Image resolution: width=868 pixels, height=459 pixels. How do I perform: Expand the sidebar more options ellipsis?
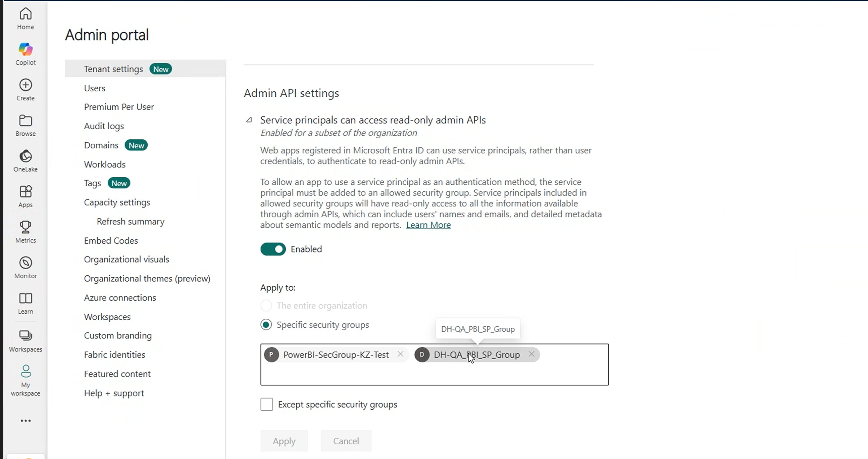click(x=25, y=420)
